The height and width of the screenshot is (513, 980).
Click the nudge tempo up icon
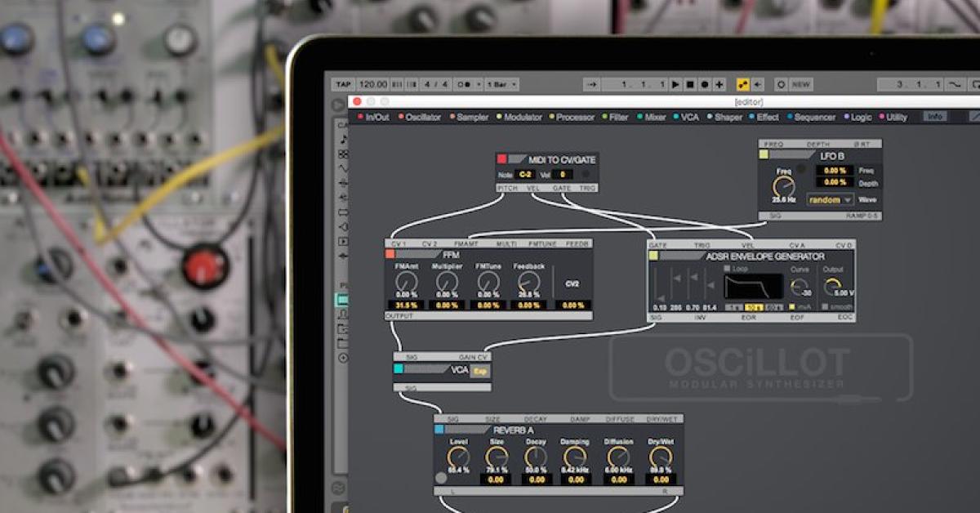pos(410,84)
